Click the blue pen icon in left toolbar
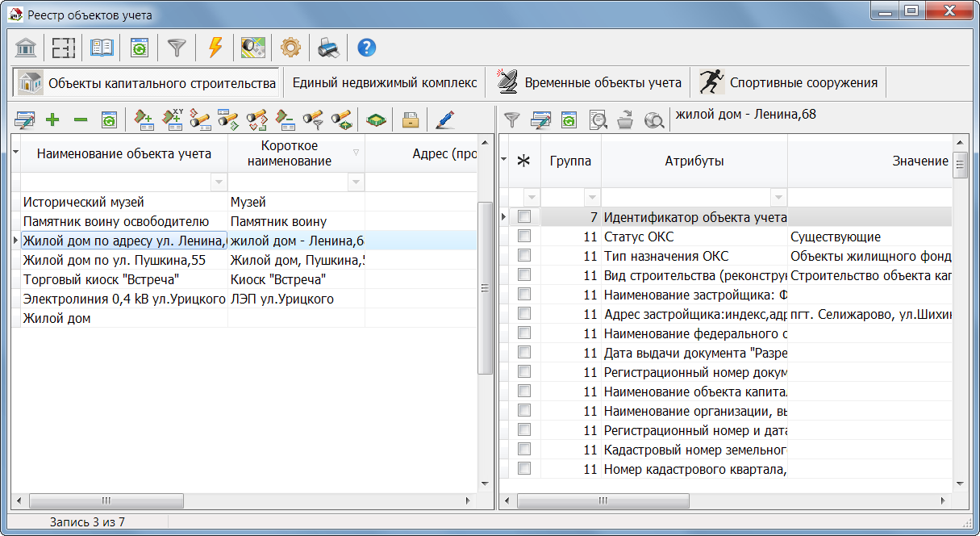Image resolution: width=980 pixels, height=536 pixels. click(x=444, y=120)
